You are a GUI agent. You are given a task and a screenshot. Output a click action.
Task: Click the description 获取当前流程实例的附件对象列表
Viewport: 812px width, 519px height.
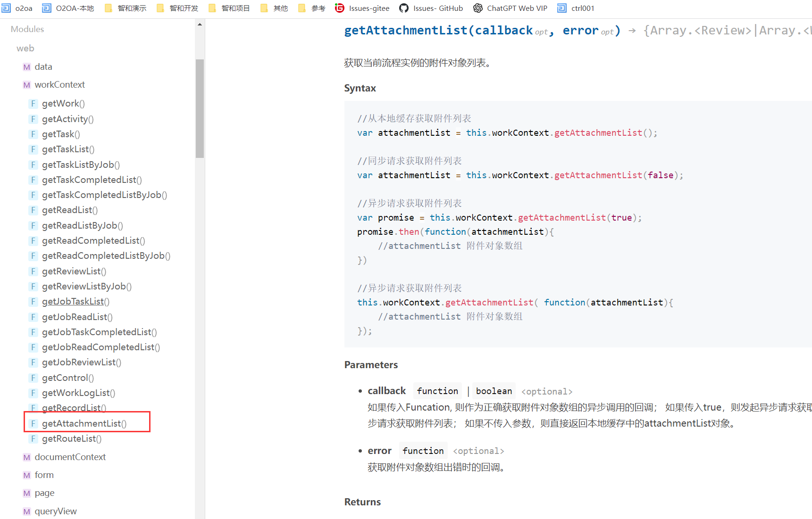pyautogui.click(x=418, y=63)
